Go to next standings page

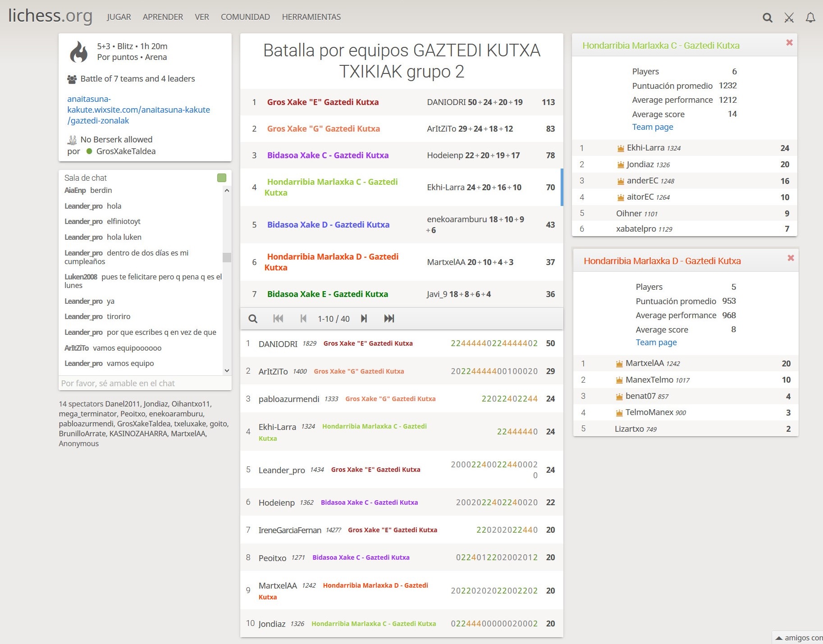coord(364,319)
